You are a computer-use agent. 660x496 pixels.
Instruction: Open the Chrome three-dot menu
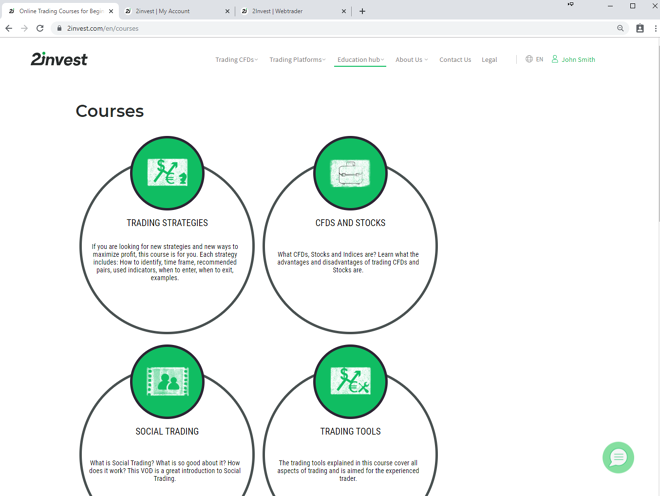[x=655, y=28]
